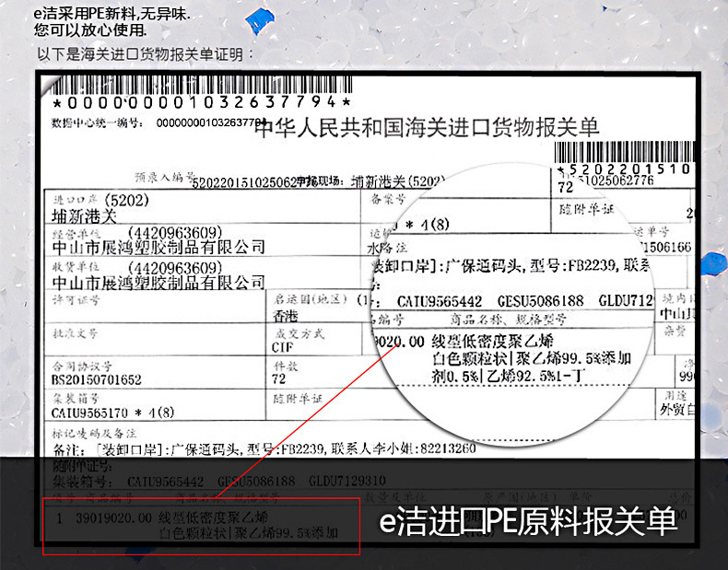Click the caption 'e洁进口PE原料报关单'
The height and width of the screenshot is (570, 728).
528,522
